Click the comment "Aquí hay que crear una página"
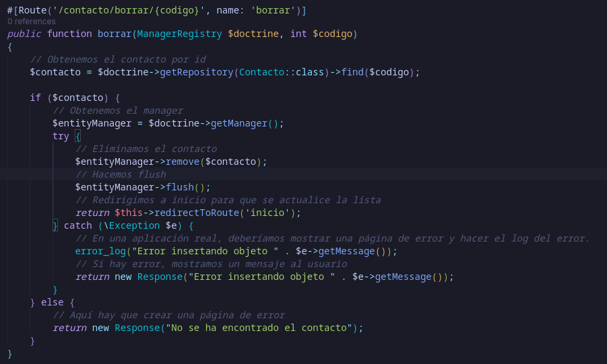 point(169,314)
